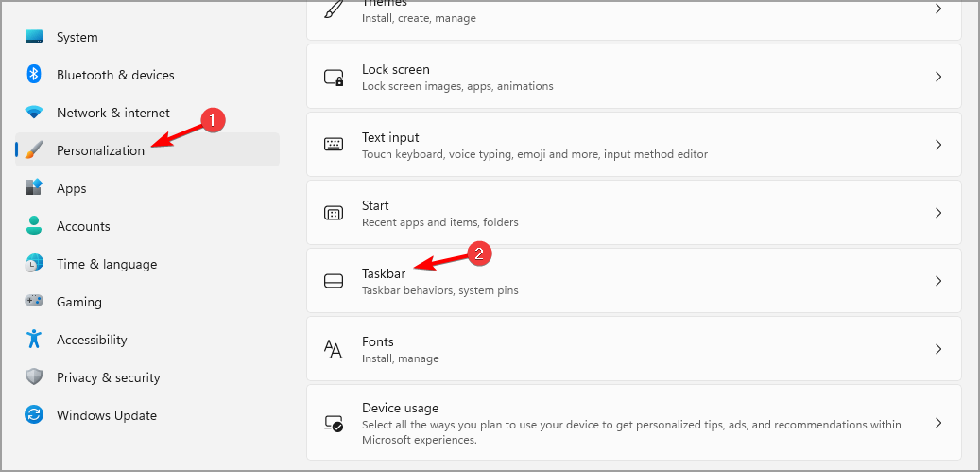Open Time & language section
The image size is (980, 472).
tap(107, 264)
